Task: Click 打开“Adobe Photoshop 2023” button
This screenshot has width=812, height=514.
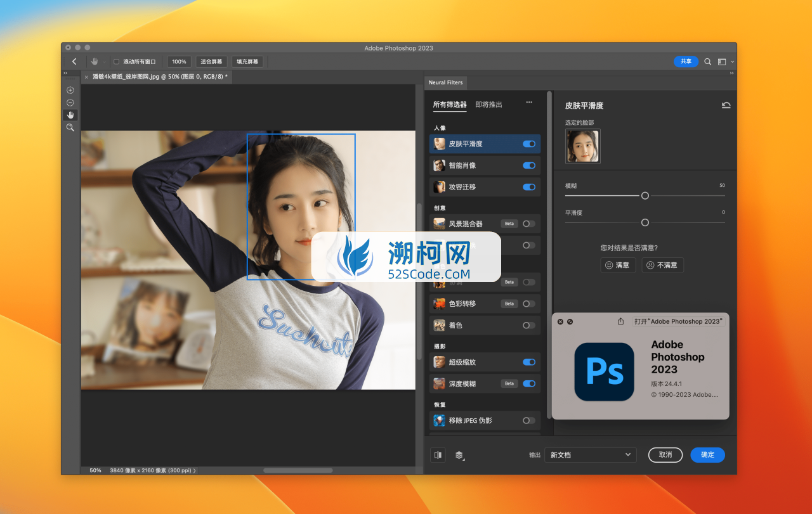Action: (678, 321)
